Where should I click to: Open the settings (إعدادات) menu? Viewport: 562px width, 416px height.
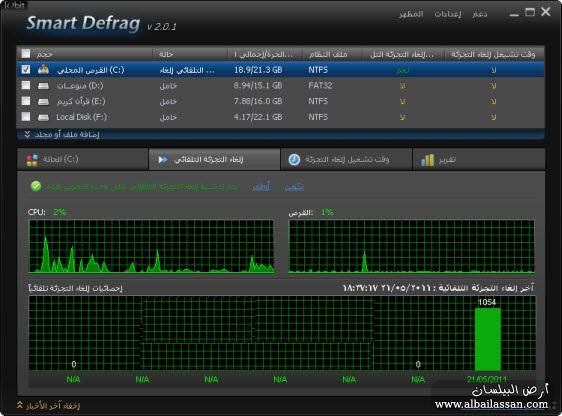[x=448, y=14]
